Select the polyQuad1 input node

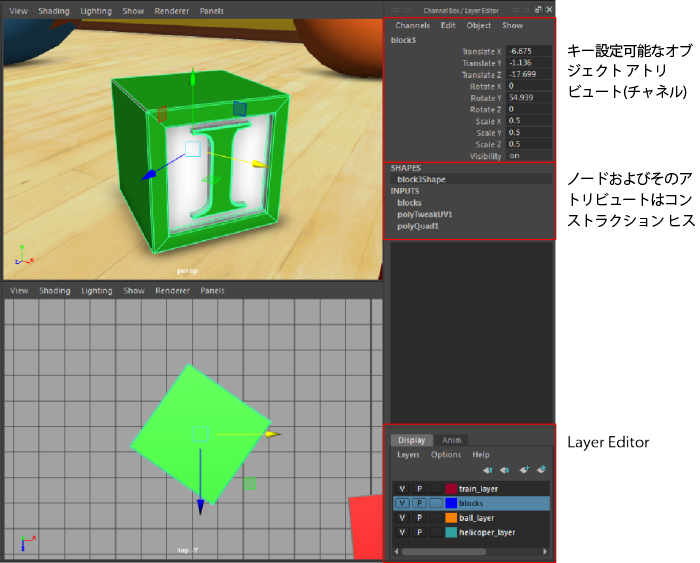click(x=418, y=226)
